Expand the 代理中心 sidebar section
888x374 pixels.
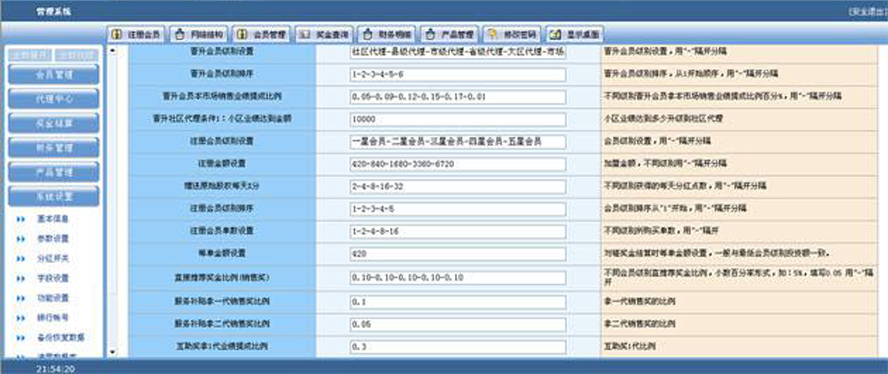click(x=54, y=99)
